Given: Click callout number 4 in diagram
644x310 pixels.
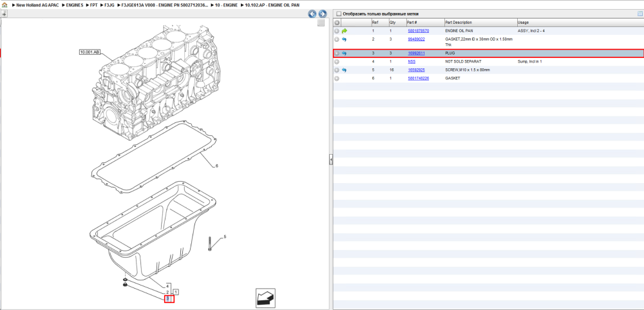Looking at the screenshot, I should coord(167,286).
